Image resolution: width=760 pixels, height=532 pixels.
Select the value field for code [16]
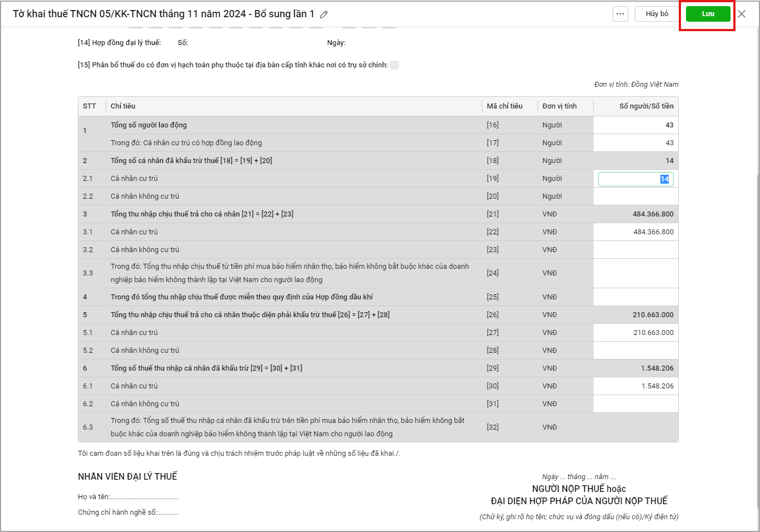click(635, 125)
